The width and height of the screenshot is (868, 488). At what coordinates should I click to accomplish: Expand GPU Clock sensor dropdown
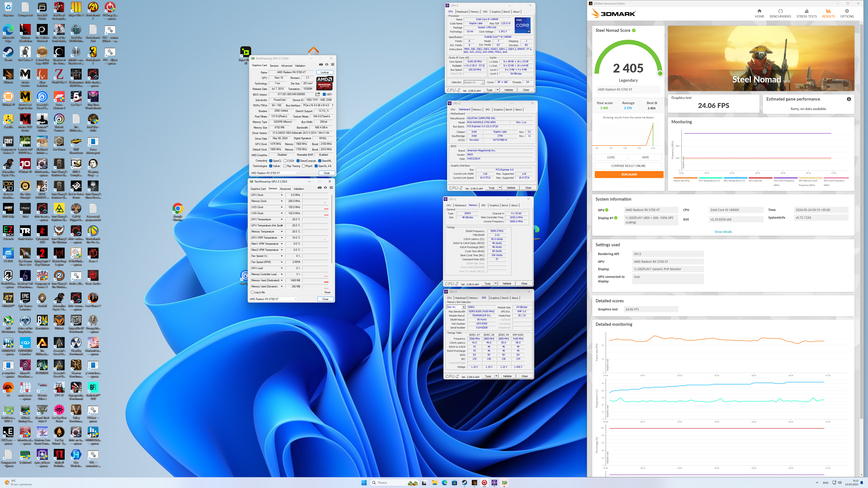pos(282,195)
